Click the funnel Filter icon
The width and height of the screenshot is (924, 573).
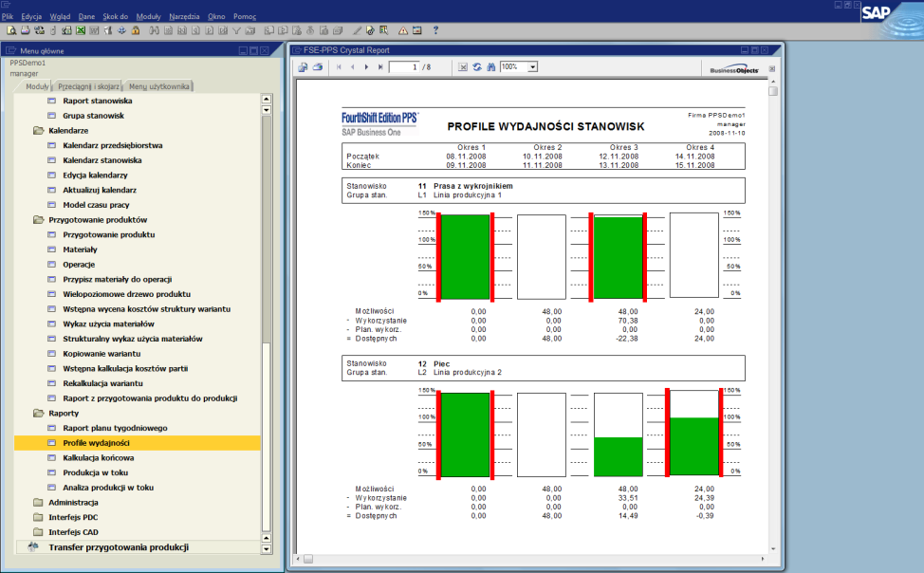pyautogui.click(x=237, y=30)
